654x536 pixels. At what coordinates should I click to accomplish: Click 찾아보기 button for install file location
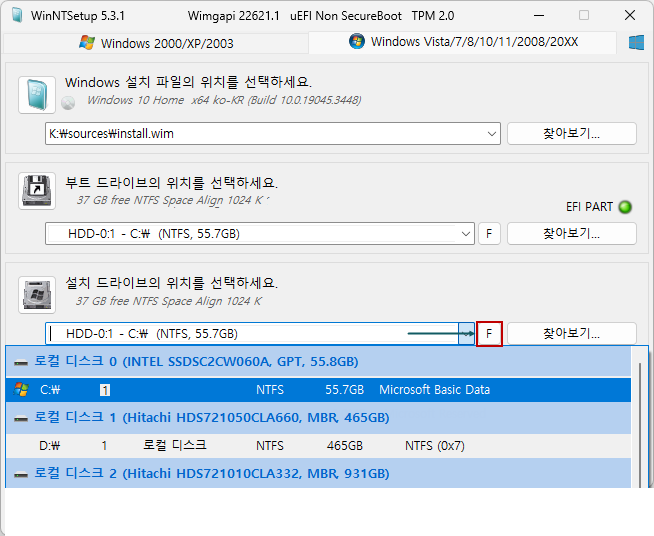(x=571, y=133)
